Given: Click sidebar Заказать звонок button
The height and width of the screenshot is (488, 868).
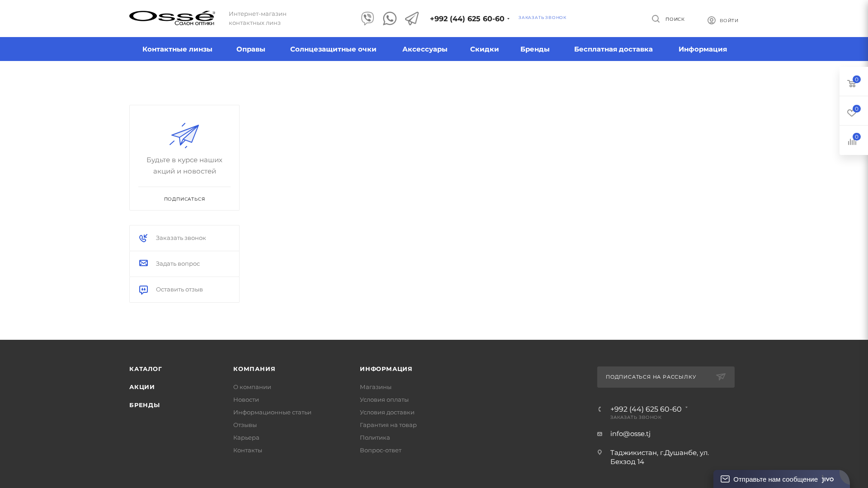Looking at the screenshot, I should pos(184,238).
